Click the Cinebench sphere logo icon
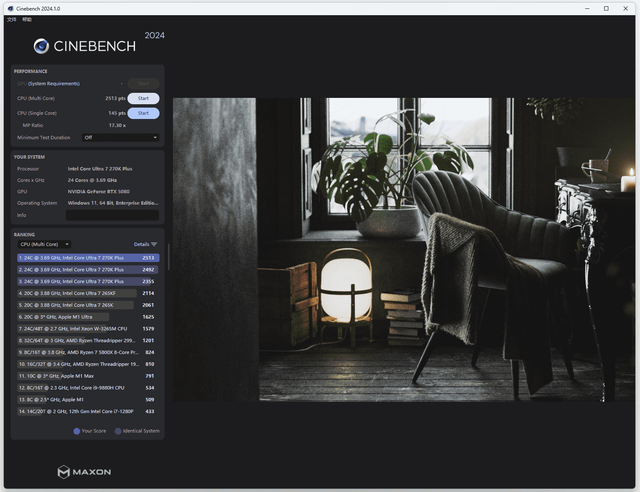Viewport: 640px width, 492px height. pyautogui.click(x=41, y=46)
